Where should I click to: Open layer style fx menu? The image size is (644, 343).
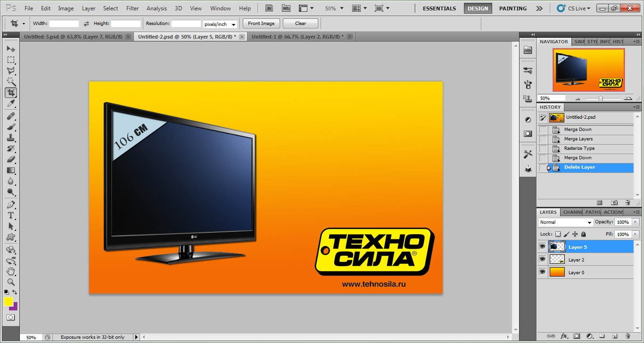tap(563, 336)
